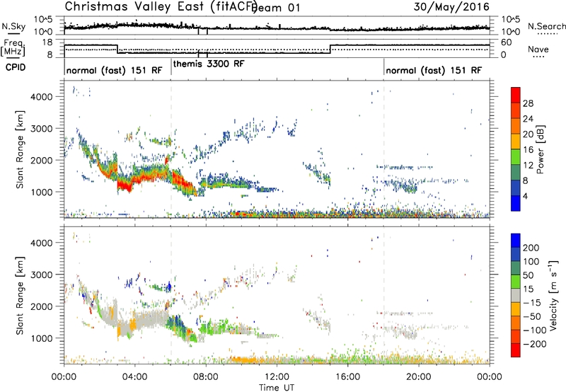Click the left '10^5' noise axis tick
The image size is (566, 392).
tap(43, 20)
